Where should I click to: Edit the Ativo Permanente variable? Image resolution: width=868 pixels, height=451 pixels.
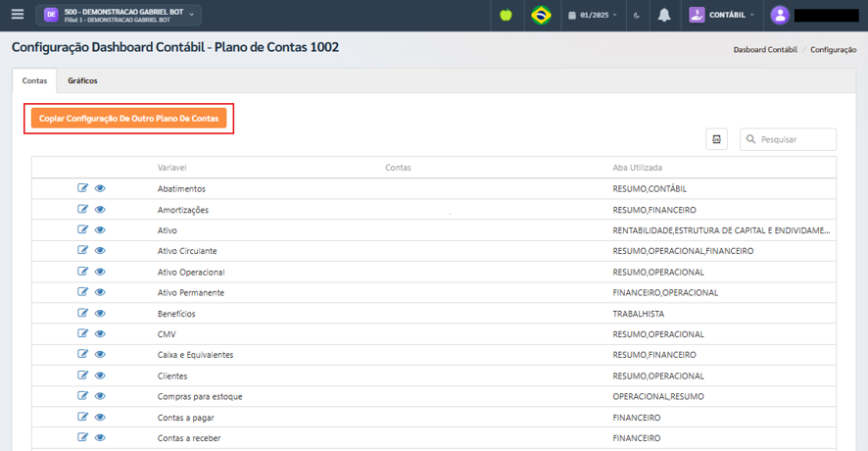point(82,291)
